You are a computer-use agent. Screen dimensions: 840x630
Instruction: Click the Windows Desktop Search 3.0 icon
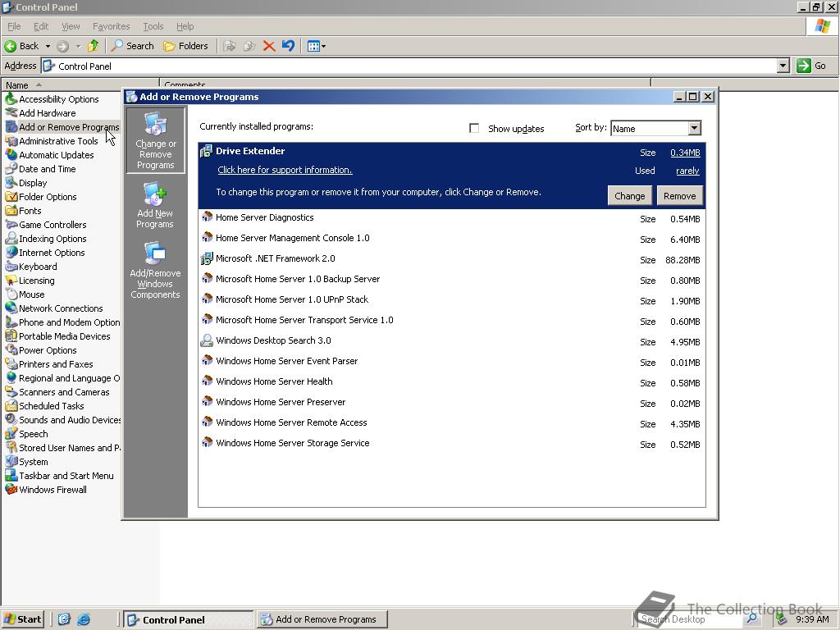click(x=207, y=340)
